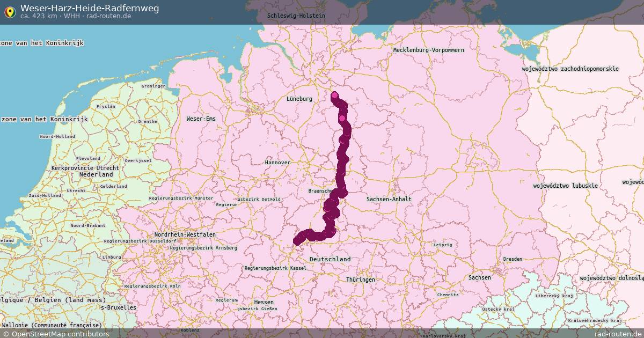The image size is (644, 338).
Task: Select the Mecklenburg-Vorpommern region label
Action: 428,50
